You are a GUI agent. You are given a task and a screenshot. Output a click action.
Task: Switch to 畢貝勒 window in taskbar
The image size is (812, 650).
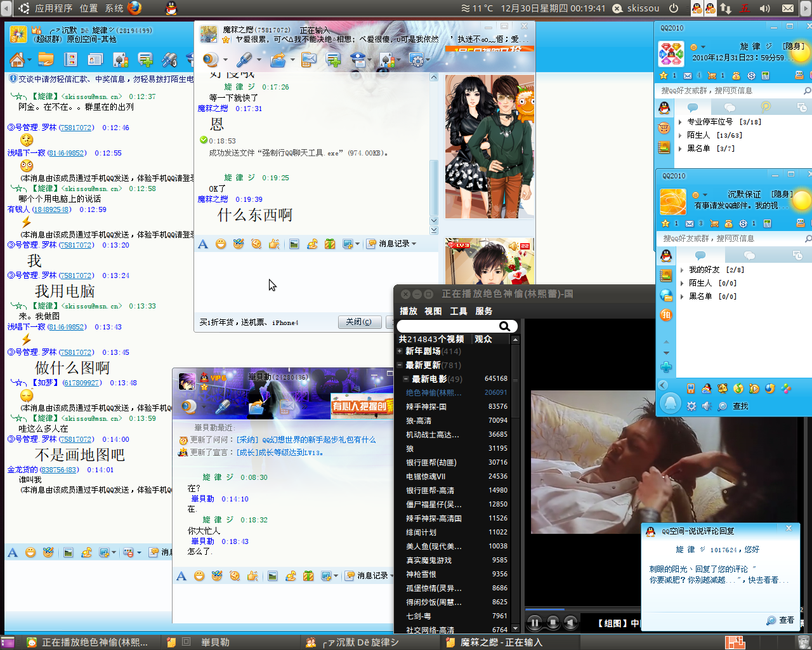click(x=232, y=642)
